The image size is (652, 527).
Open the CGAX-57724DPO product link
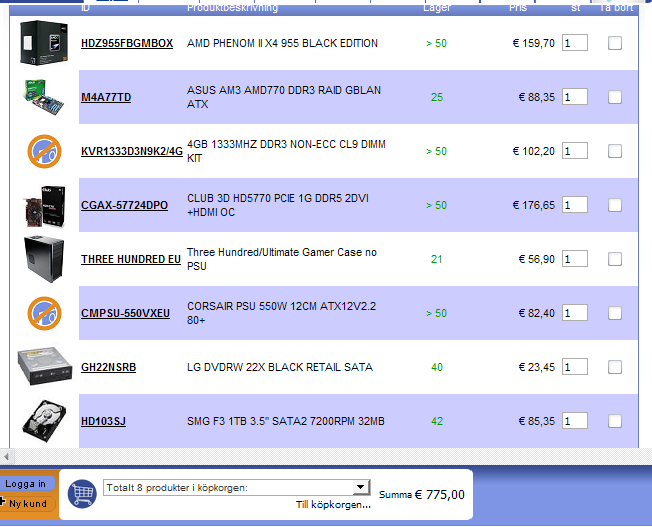[124, 205]
